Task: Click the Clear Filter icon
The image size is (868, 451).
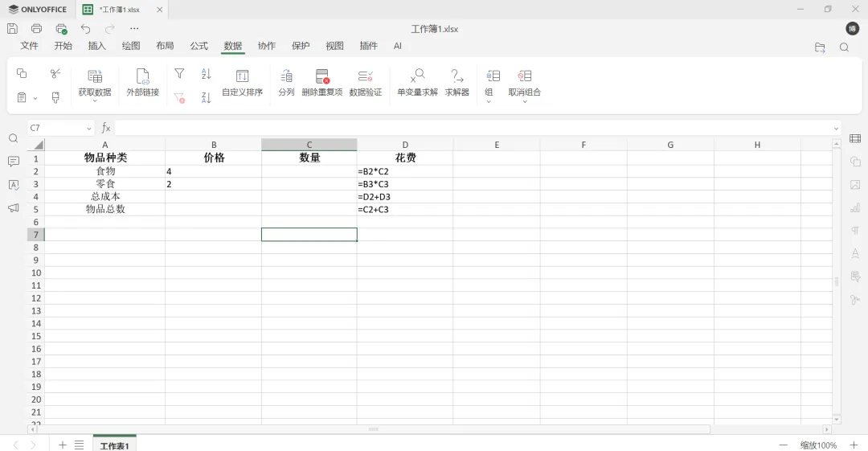Action: pos(179,98)
